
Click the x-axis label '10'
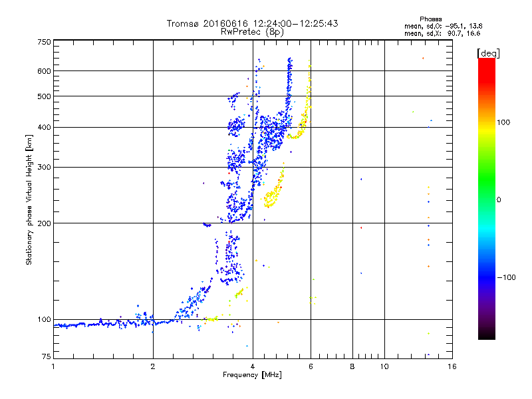384,366
